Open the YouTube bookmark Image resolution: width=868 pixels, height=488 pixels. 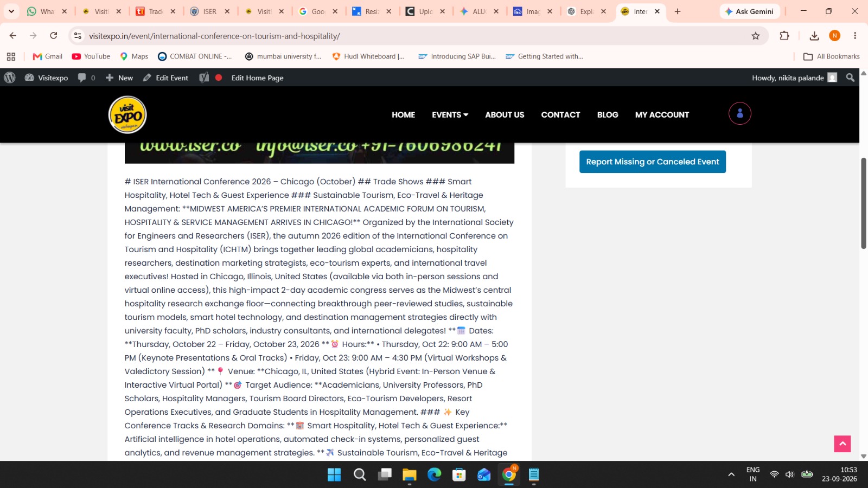point(91,56)
